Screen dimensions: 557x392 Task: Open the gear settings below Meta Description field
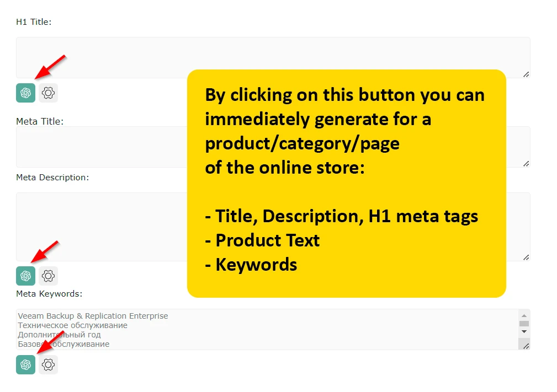(x=49, y=276)
